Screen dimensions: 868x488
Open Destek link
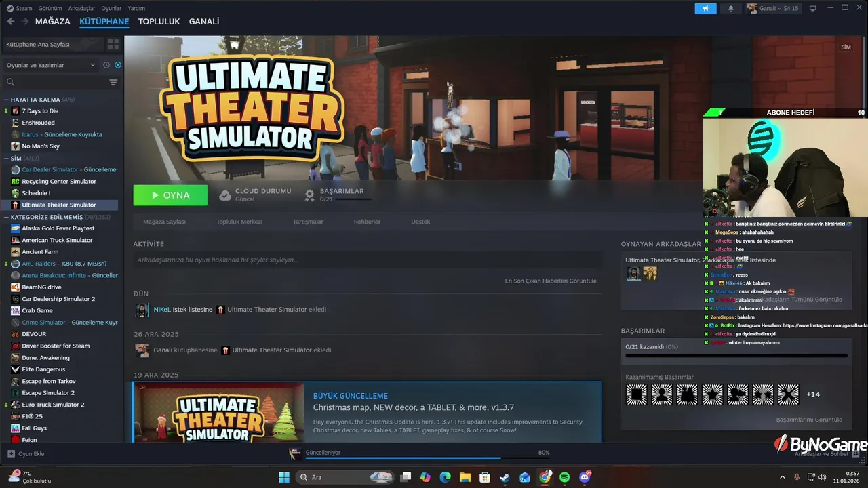pos(420,222)
